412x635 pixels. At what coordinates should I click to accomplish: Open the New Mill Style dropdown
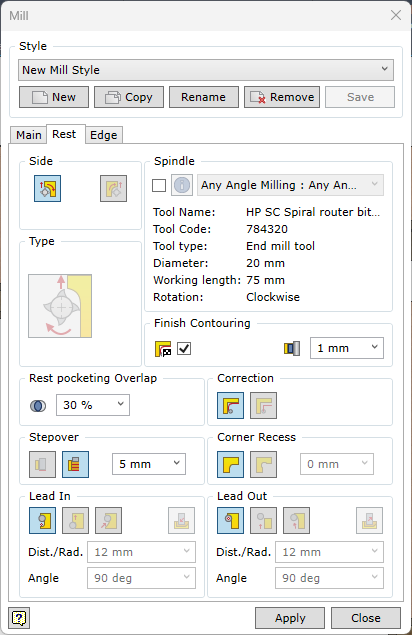tap(206, 70)
